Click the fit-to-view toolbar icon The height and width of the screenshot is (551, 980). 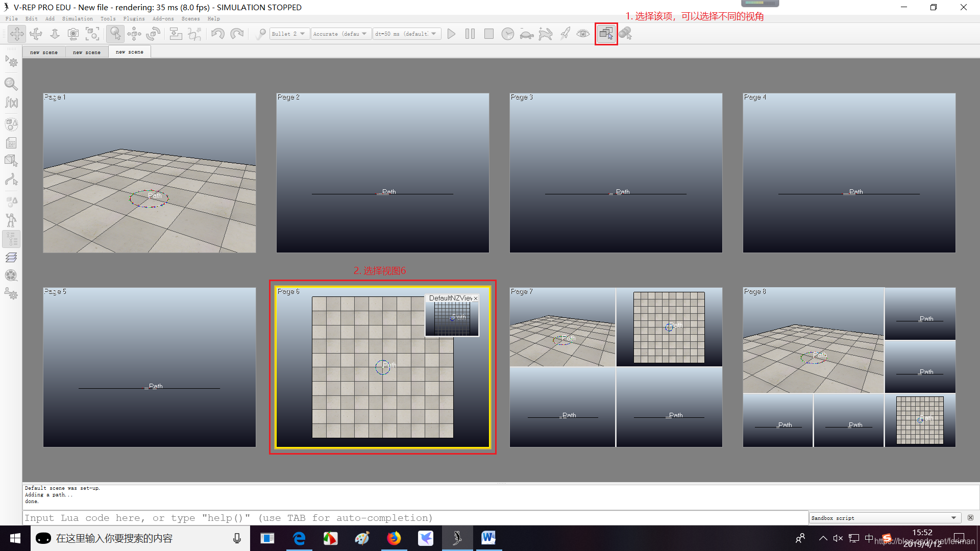[x=92, y=34]
